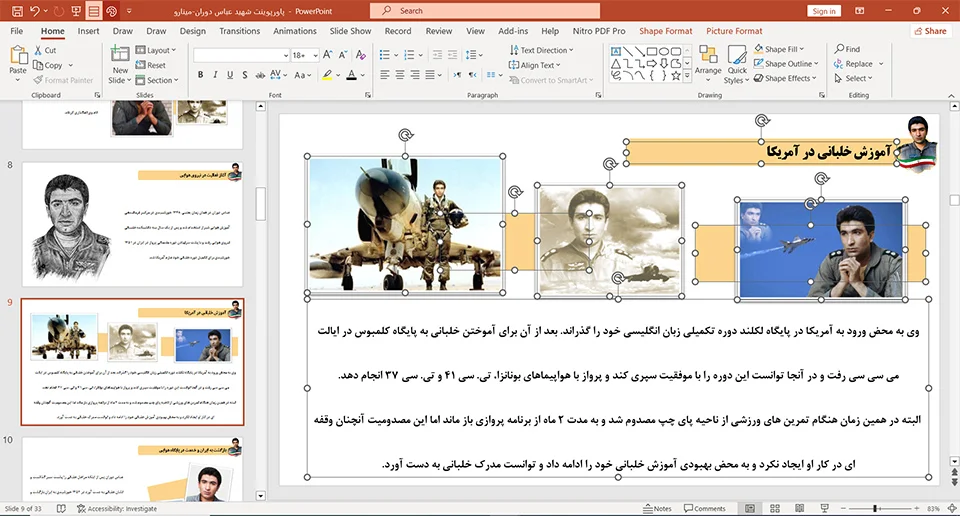This screenshot has height=516, width=960.
Task: Click the Undo arrow icon
Action: tap(35, 11)
